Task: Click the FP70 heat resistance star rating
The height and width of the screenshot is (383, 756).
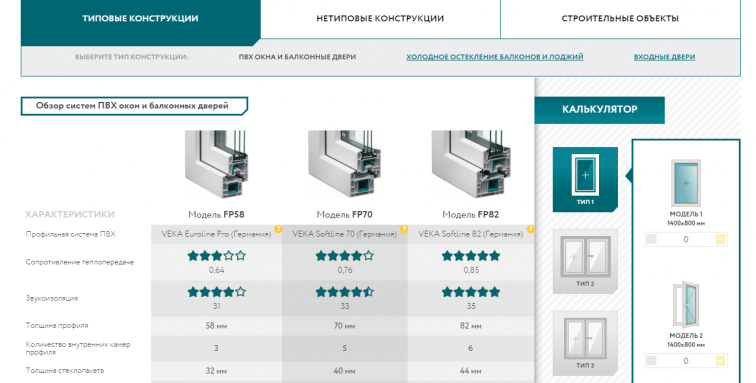Action: pos(345,256)
